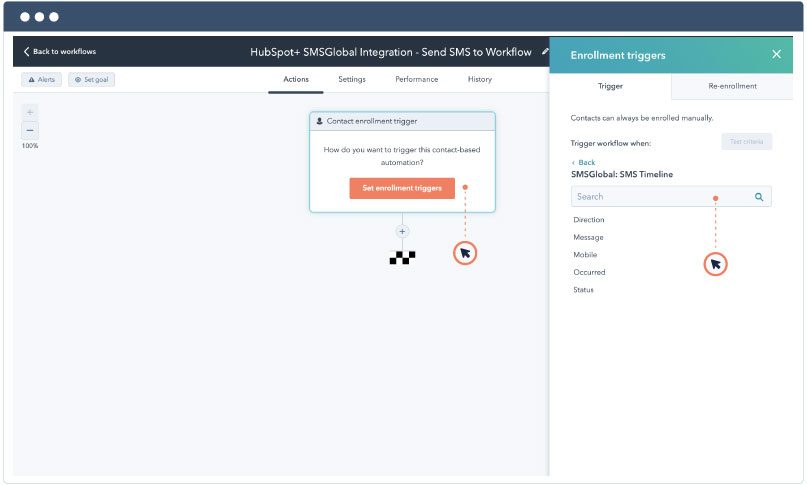Image resolution: width=807 pixels, height=485 pixels.
Task: Switch to Re-enrollment tab
Action: coord(732,86)
